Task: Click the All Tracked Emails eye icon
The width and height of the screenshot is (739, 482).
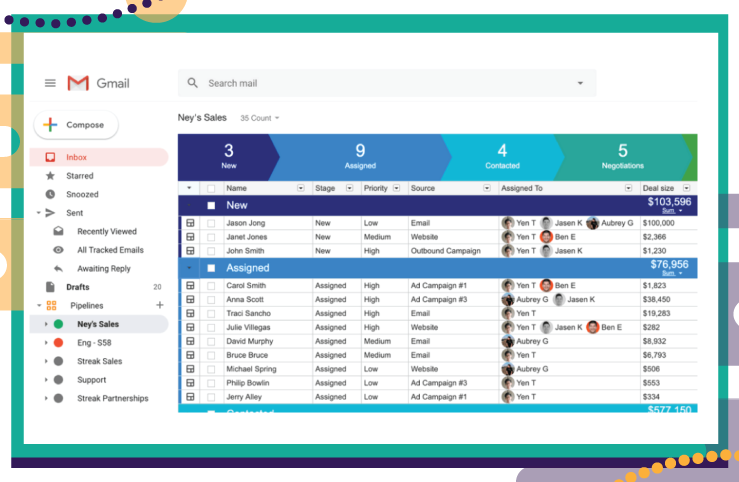Action: pyautogui.click(x=58, y=250)
